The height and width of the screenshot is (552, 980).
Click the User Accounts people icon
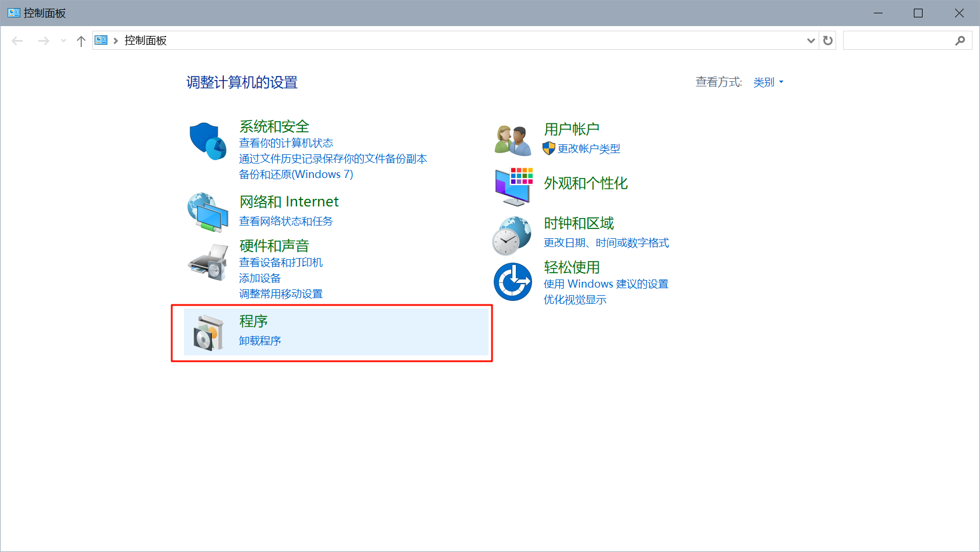tap(512, 140)
